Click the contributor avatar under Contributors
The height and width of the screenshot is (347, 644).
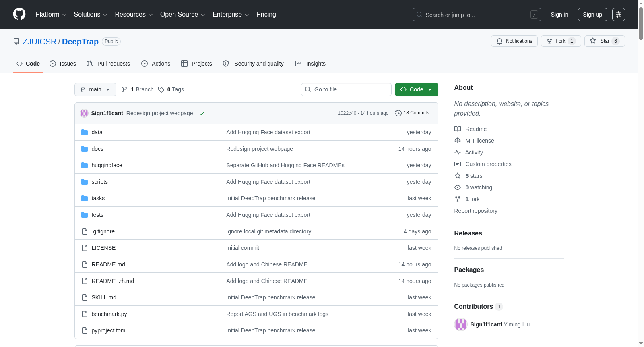(460, 324)
